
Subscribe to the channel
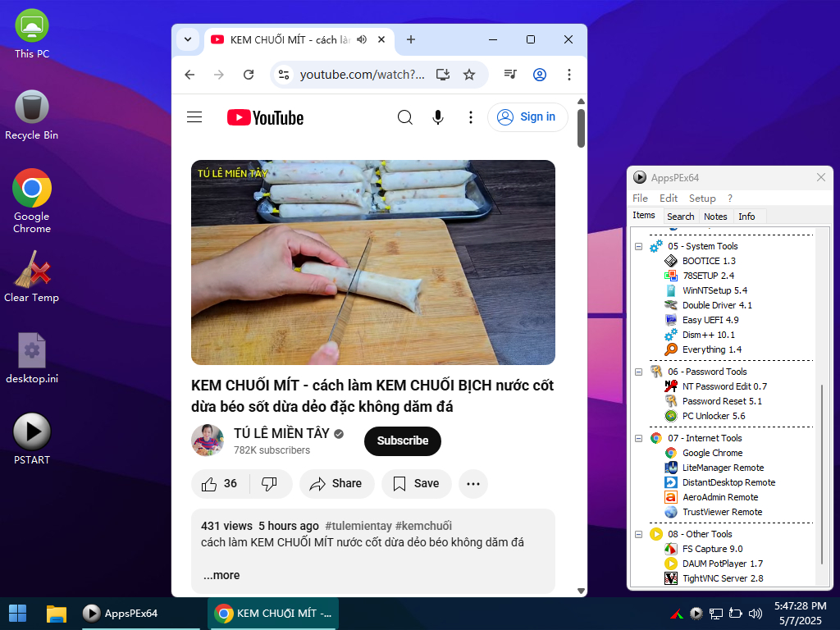[402, 441]
